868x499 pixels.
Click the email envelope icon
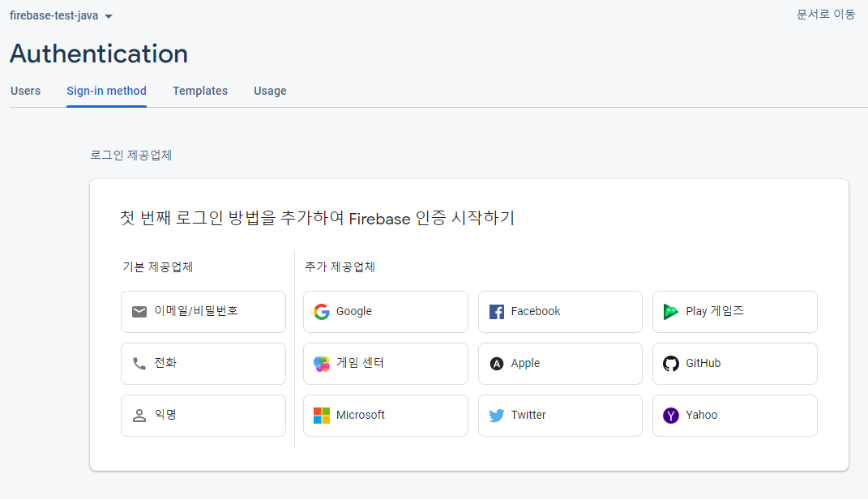pyautogui.click(x=139, y=312)
